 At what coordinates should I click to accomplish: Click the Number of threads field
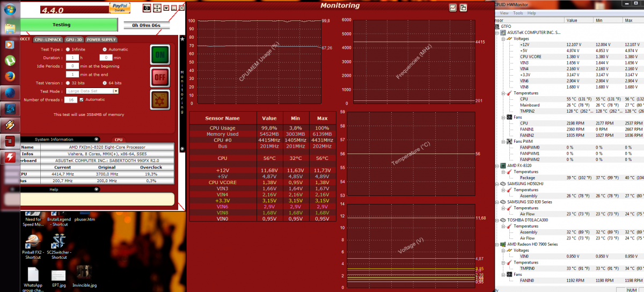(x=71, y=100)
